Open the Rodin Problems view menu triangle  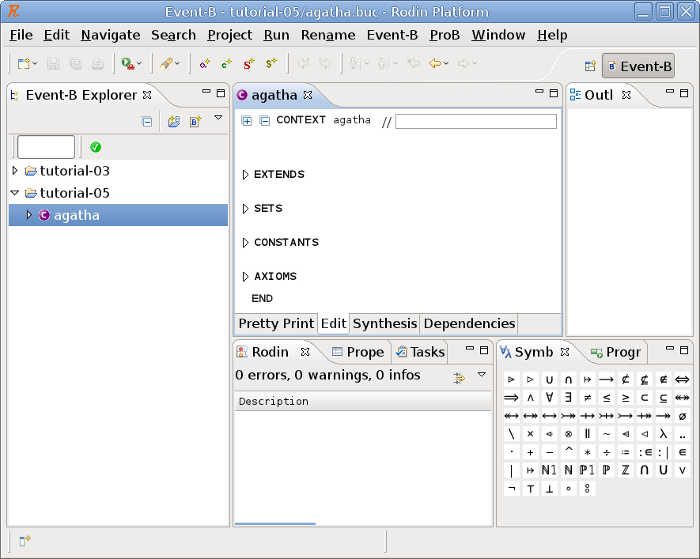(482, 374)
